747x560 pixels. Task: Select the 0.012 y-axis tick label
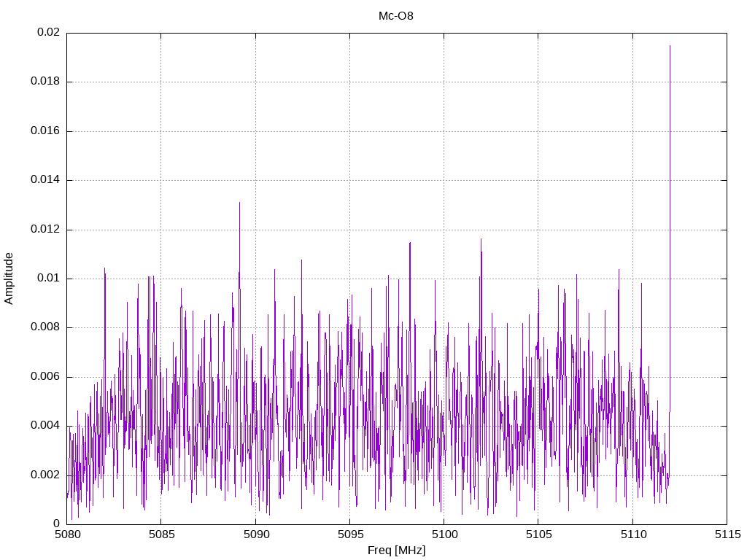tap(44, 230)
